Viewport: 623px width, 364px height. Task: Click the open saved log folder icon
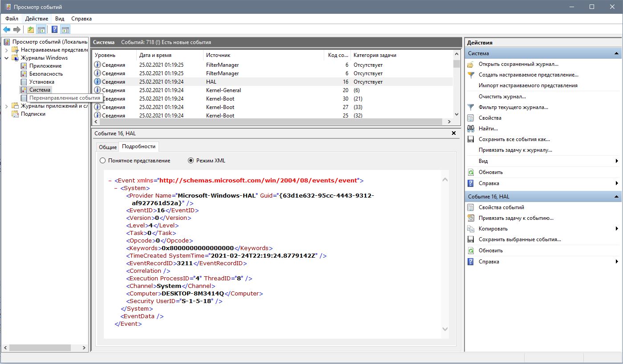471,64
